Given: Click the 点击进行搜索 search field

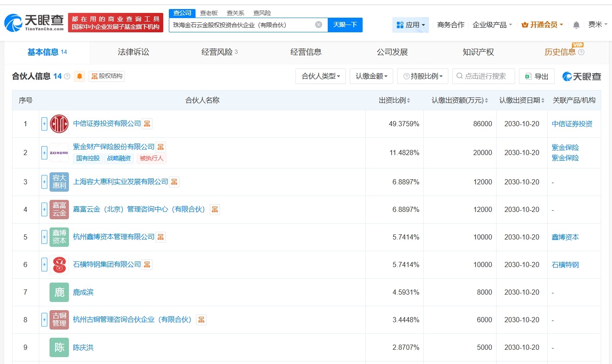Looking at the screenshot, I should click(483, 76).
